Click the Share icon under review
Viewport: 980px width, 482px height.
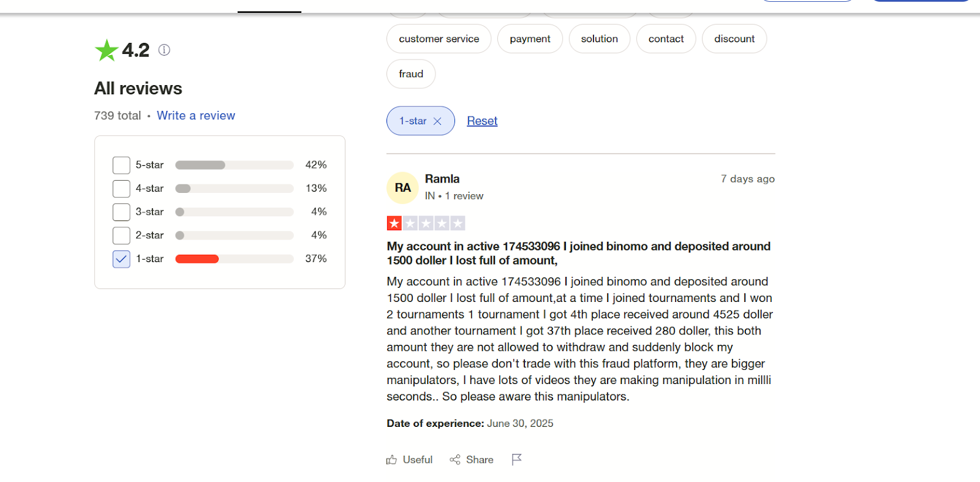pyautogui.click(x=455, y=459)
